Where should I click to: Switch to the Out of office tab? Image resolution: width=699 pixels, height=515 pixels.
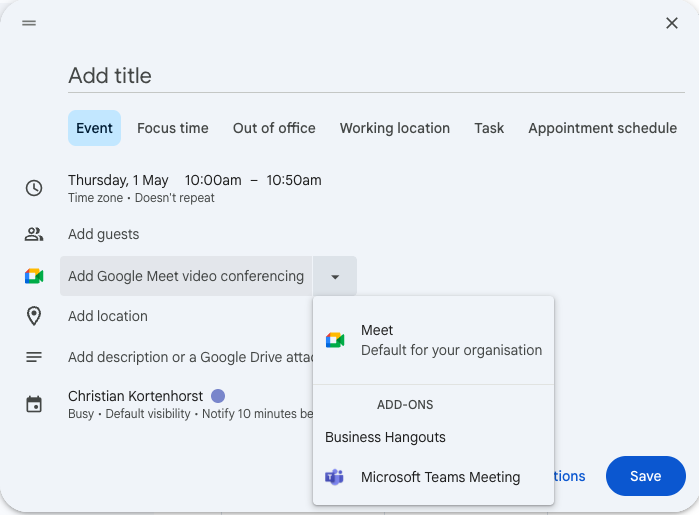(x=274, y=128)
